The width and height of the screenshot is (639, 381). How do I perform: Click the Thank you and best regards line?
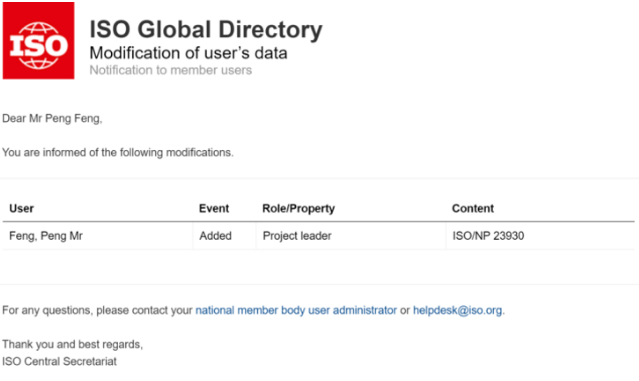point(73,345)
